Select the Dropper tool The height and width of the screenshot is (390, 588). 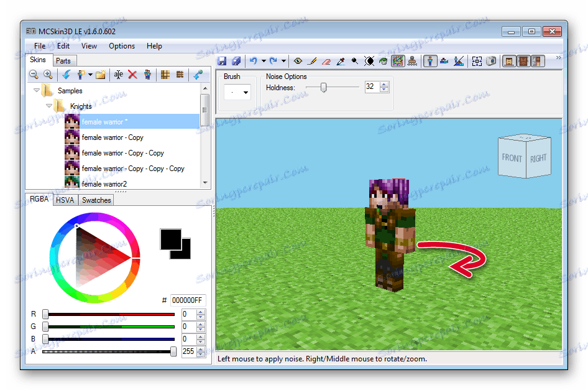(340, 60)
